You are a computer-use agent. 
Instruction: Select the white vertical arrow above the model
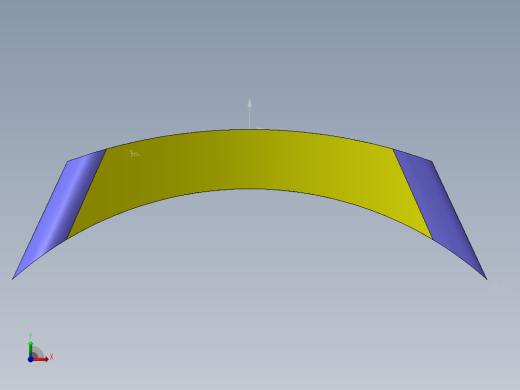250,113
